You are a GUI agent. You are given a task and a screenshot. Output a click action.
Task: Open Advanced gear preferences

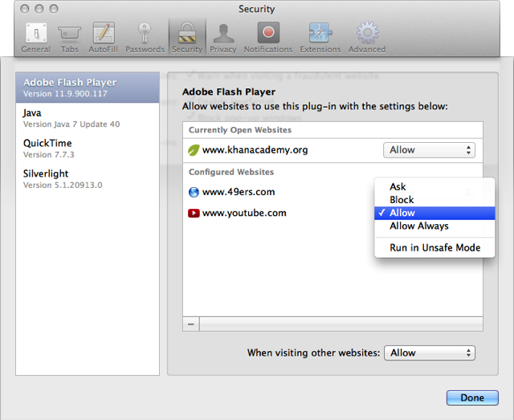[367, 37]
